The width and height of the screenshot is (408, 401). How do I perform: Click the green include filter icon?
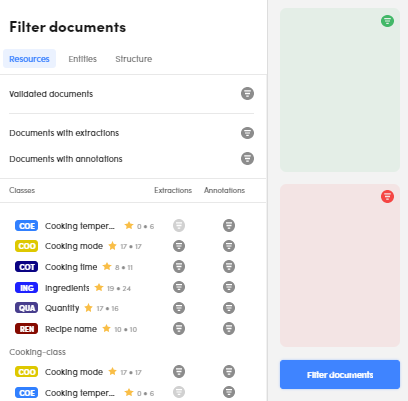point(387,21)
